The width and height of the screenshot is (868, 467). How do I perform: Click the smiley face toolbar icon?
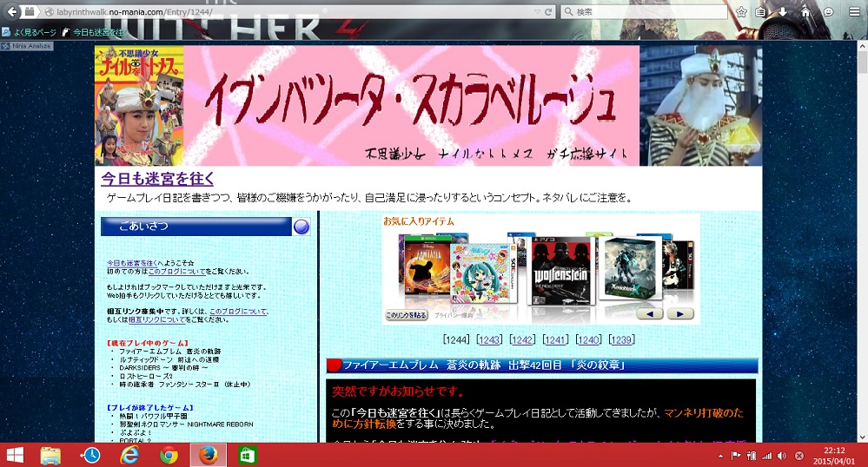(829, 11)
